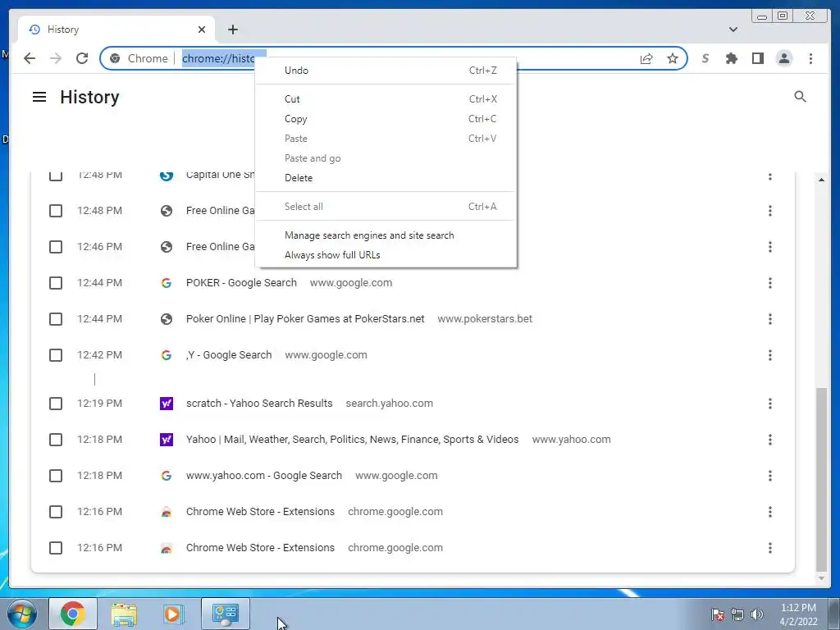The image size is (840, 630).
Task: Open the tab search chevron
Action: (x=733, y=30)
